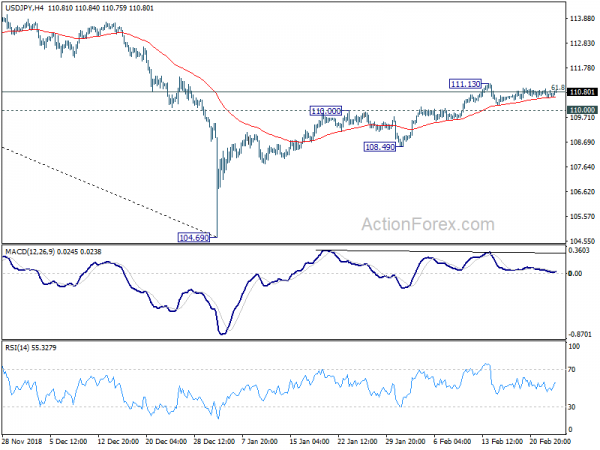Click the 107.640 price axis value
Image resolution: width=600 pixels, height=450 pixels.
[x=582, y=167]
